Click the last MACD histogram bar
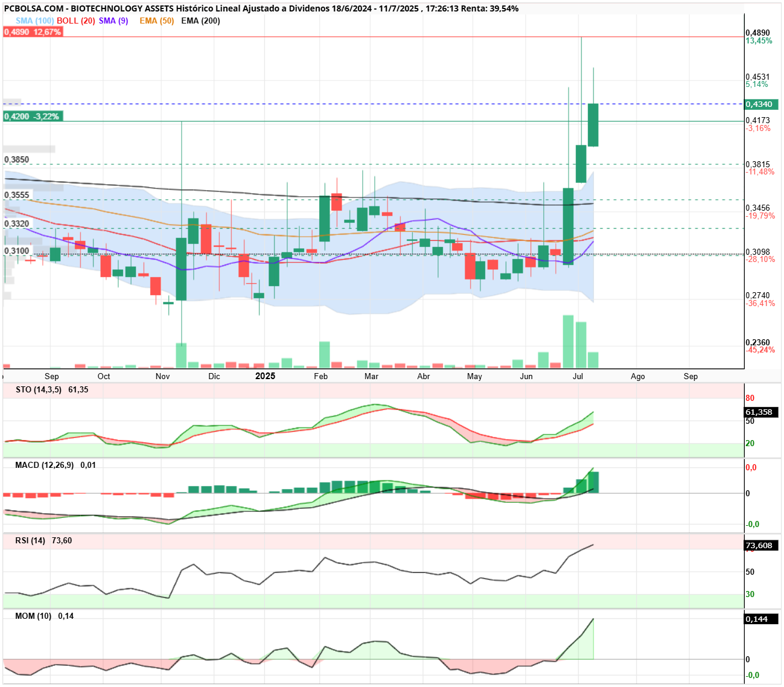This screenshot has height=687, width=784. tap(593, 482)
